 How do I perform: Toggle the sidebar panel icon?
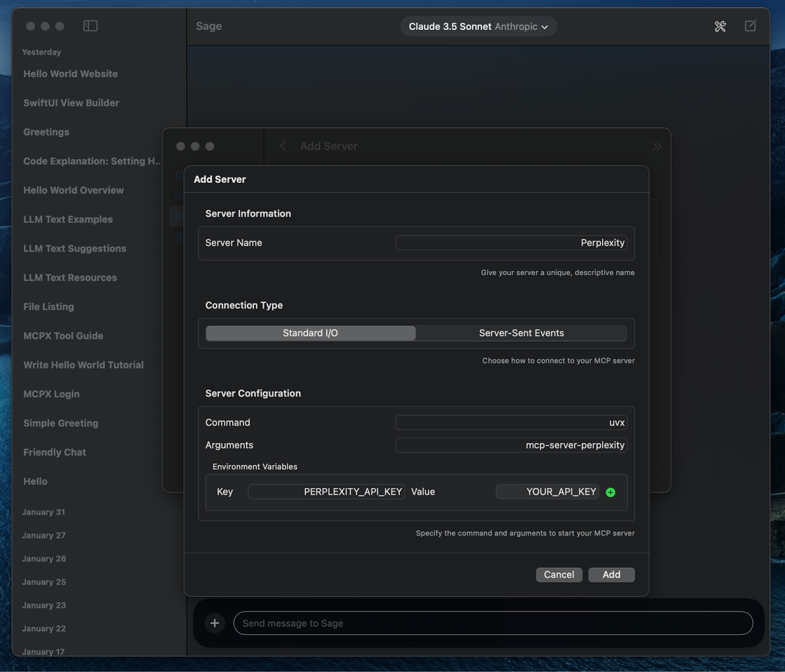(x=90, y=26)
